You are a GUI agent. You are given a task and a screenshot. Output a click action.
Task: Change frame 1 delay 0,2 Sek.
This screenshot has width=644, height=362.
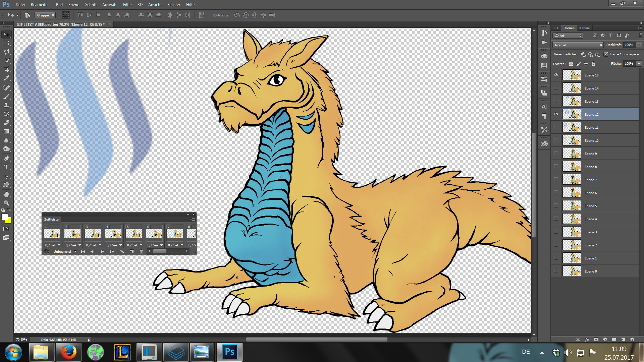point(53,245)
